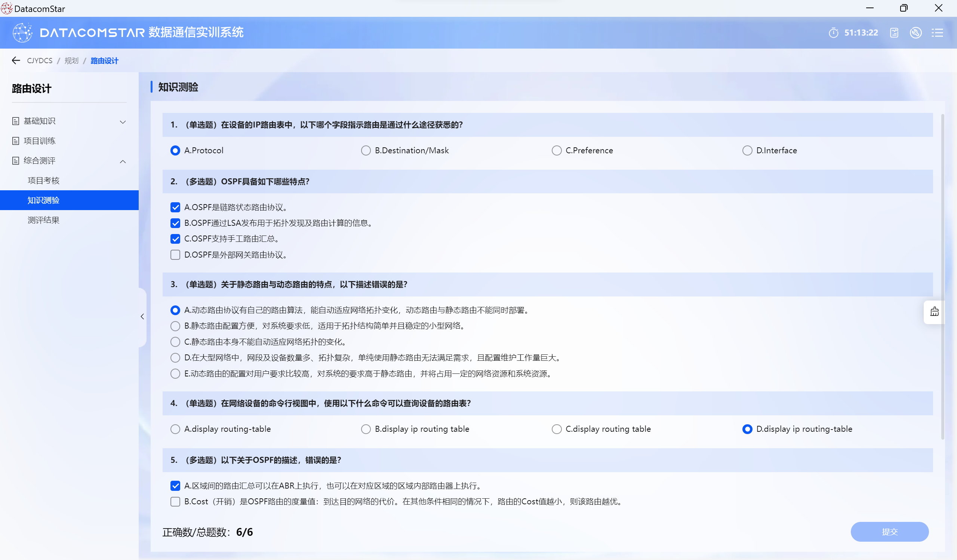Click the 提交 submit button

click(x=889, y=532)
